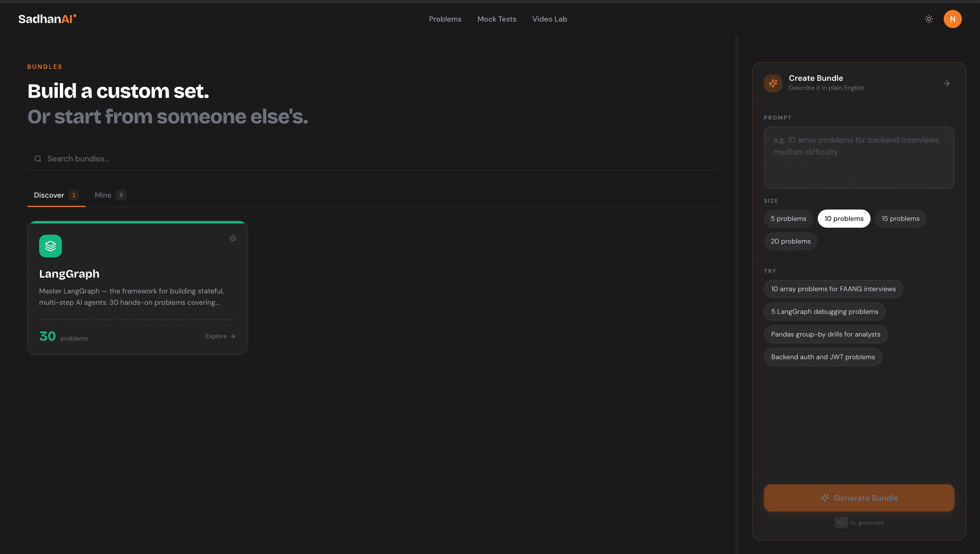Click the Create Bundle sparkle icon
This screenshot has width=980, height=554.
773,83
